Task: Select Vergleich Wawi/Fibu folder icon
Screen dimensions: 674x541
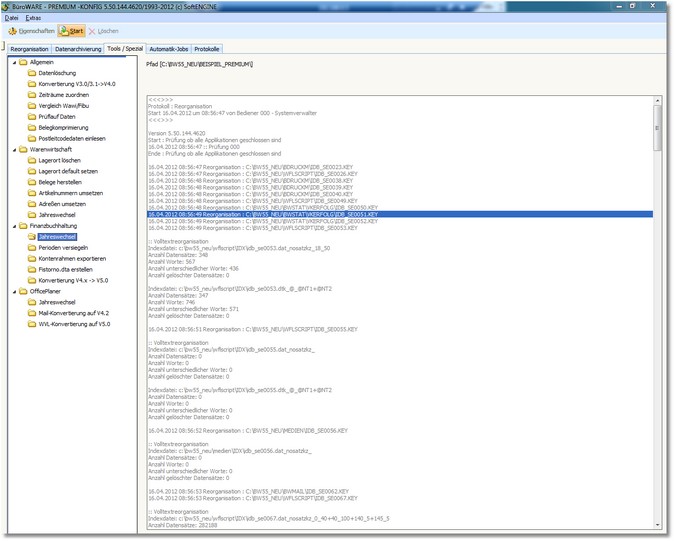Action: 30,106
